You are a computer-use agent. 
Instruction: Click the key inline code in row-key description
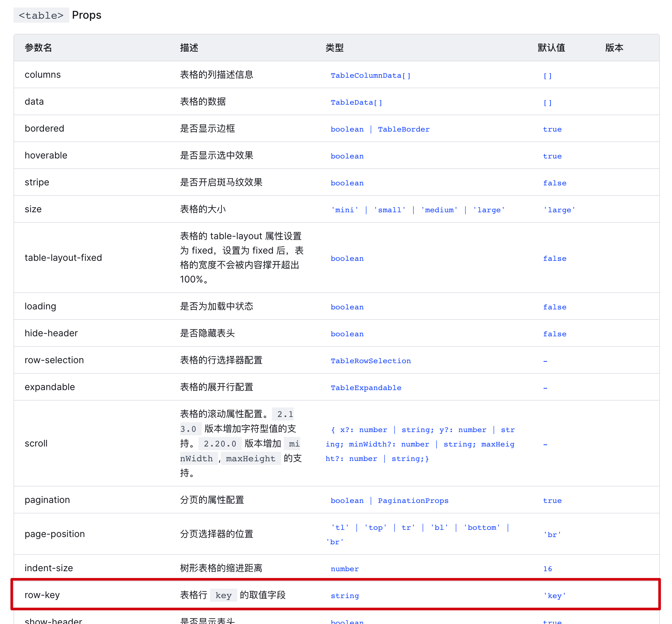tap(223, 596)
